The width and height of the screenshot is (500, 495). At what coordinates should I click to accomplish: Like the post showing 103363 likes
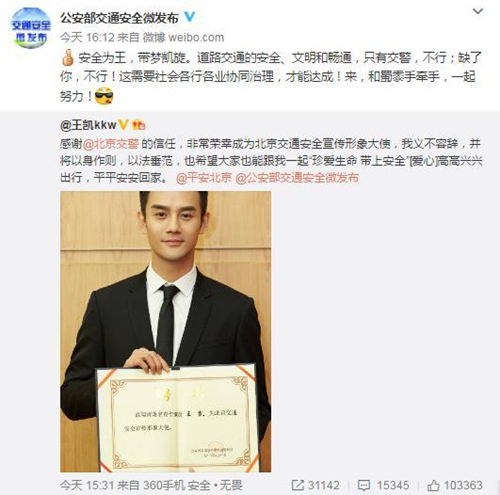click(455, 485)
